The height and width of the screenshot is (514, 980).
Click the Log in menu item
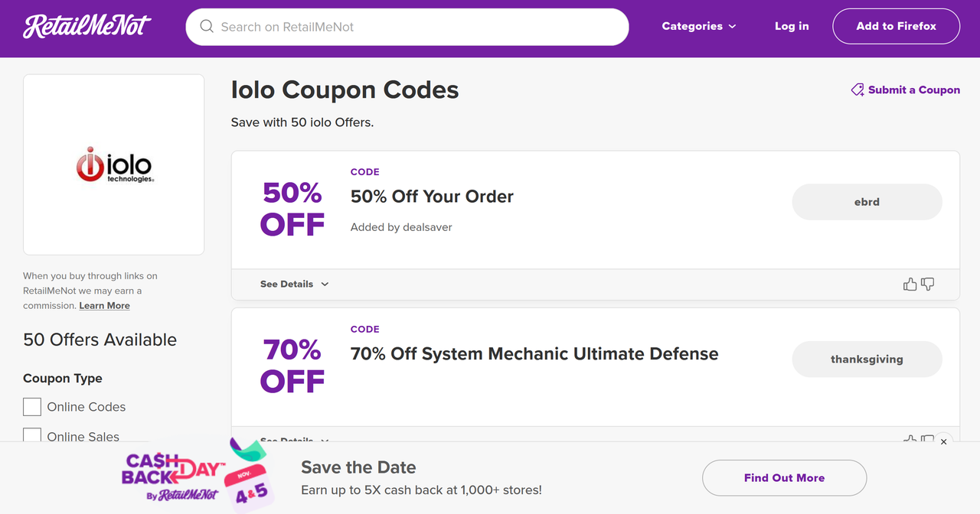pos(792,26)
